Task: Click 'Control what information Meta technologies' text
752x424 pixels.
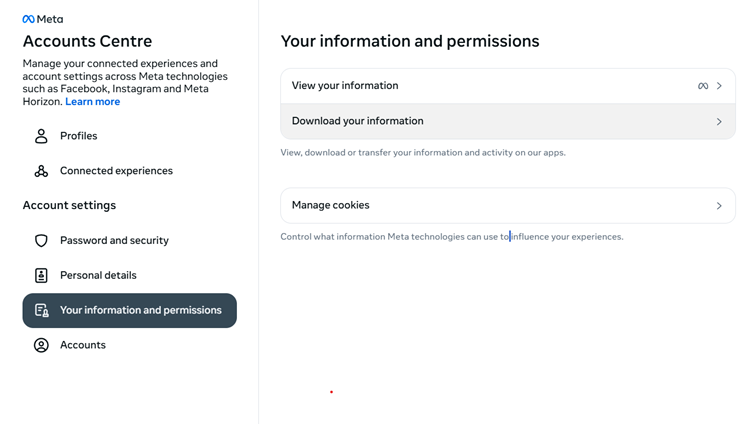Action: (x=452, y=236)
